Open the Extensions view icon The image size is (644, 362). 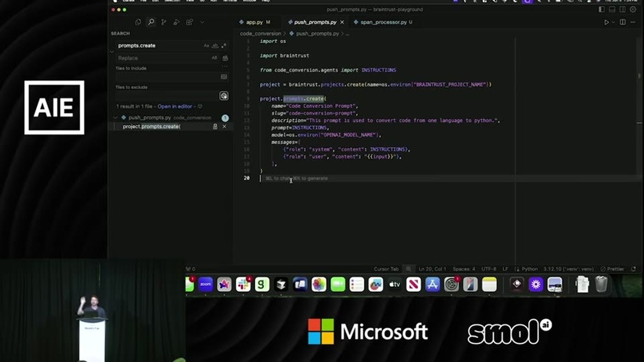pos(189,22)
